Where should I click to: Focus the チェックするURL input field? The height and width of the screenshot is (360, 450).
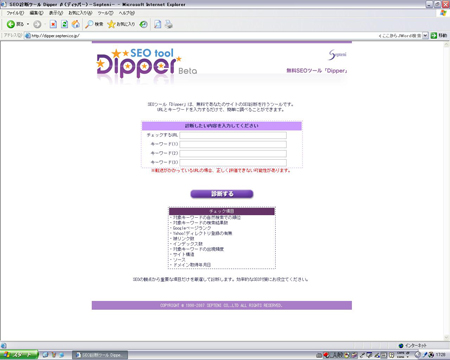(233, 135)
